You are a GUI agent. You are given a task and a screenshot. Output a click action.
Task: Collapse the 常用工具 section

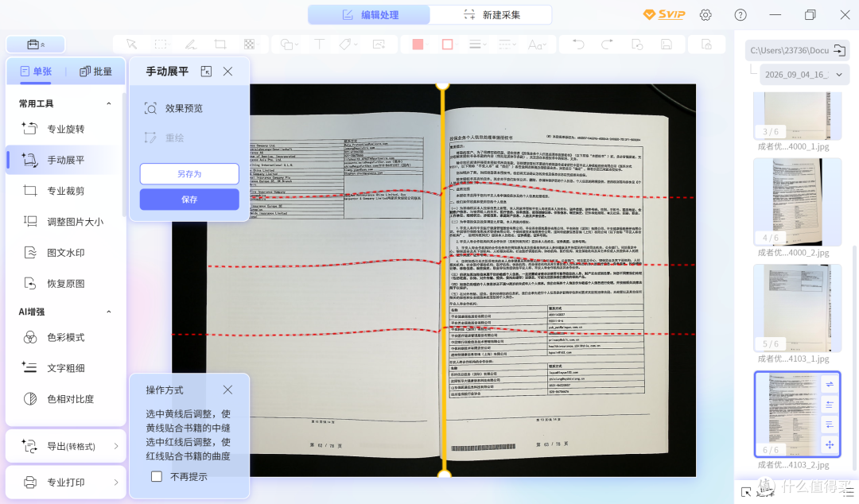(x=108, y=103)
